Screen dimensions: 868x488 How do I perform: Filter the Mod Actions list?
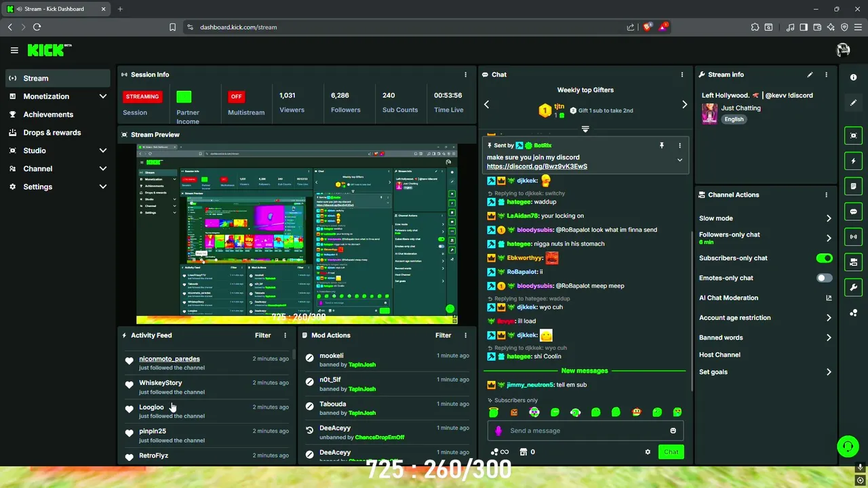coord(443,335)
